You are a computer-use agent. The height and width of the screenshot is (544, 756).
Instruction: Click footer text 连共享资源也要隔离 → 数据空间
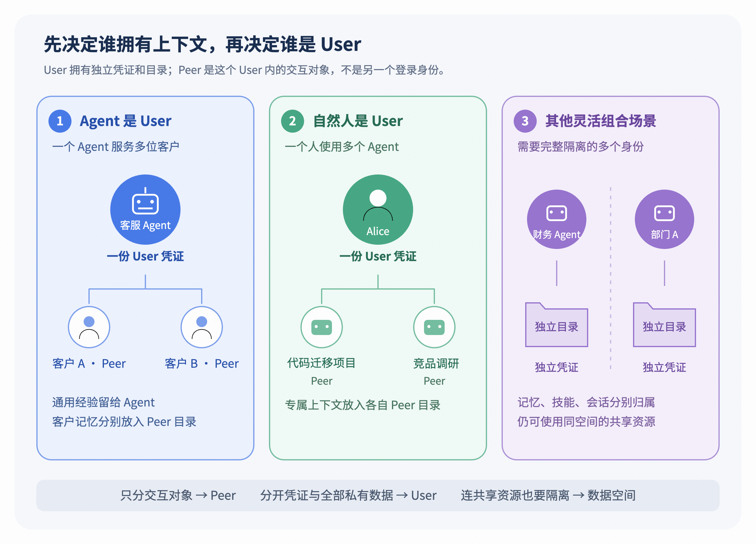(x=548, y=496)
